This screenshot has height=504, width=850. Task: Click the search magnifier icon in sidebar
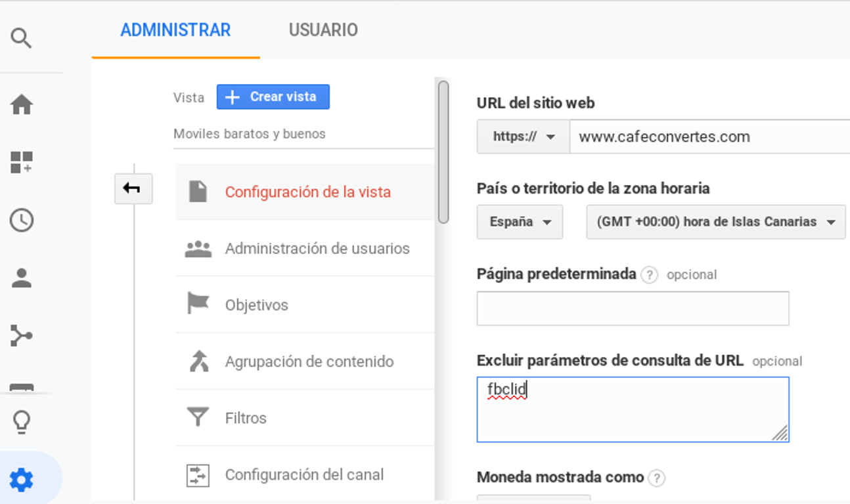22,38
